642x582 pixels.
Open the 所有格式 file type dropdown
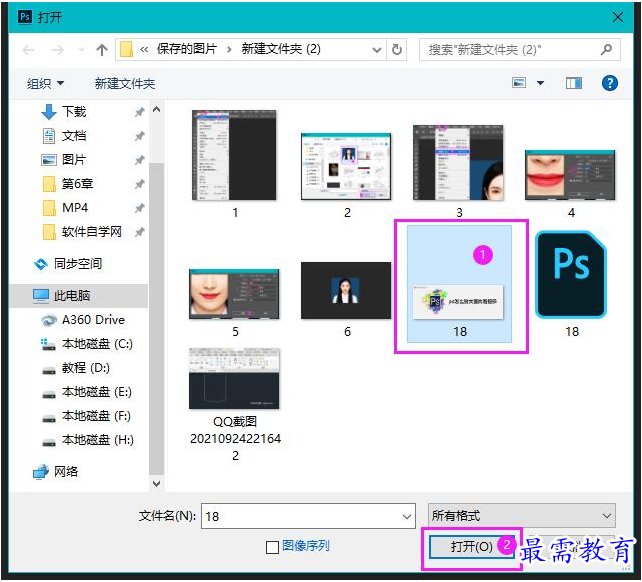(x=522, y=516)
